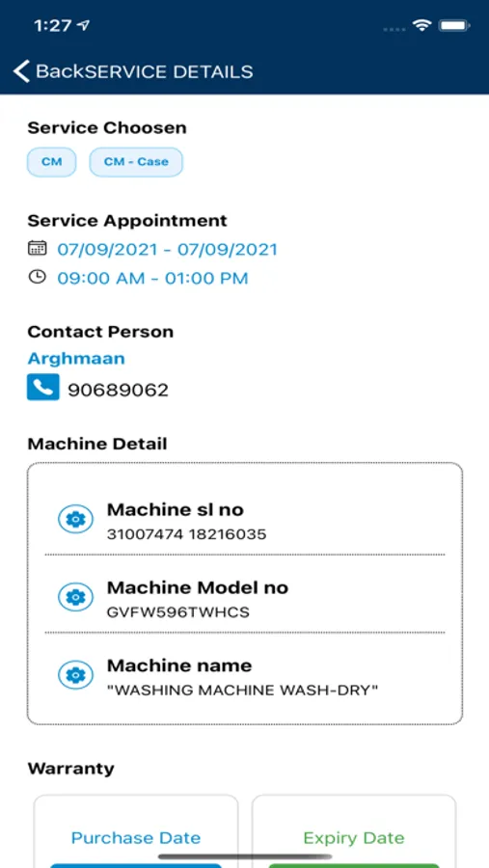Select model number GVFW596TWHCS
Image resolution: width=489 pixels, height=868 pixels.
click(x=178, y=612)
